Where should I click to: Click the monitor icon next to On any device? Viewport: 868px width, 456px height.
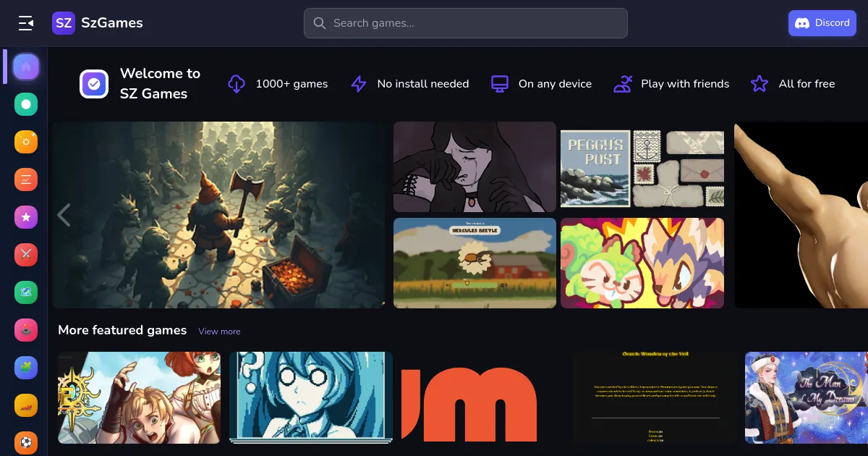pyautogui.click(x=500, y=83)
